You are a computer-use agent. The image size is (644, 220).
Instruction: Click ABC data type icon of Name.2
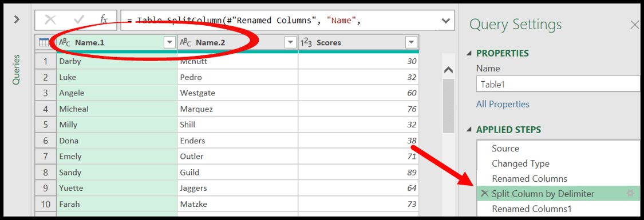185,43
